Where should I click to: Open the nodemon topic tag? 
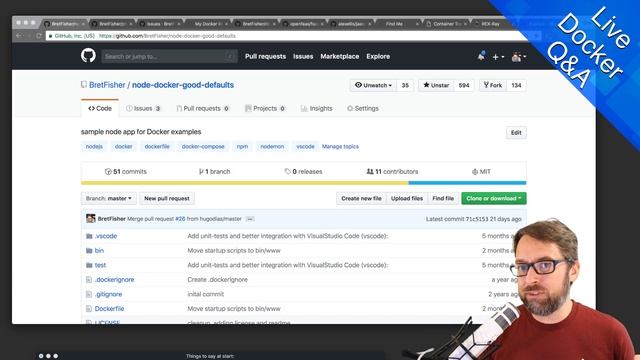click(x=272, y=147)
